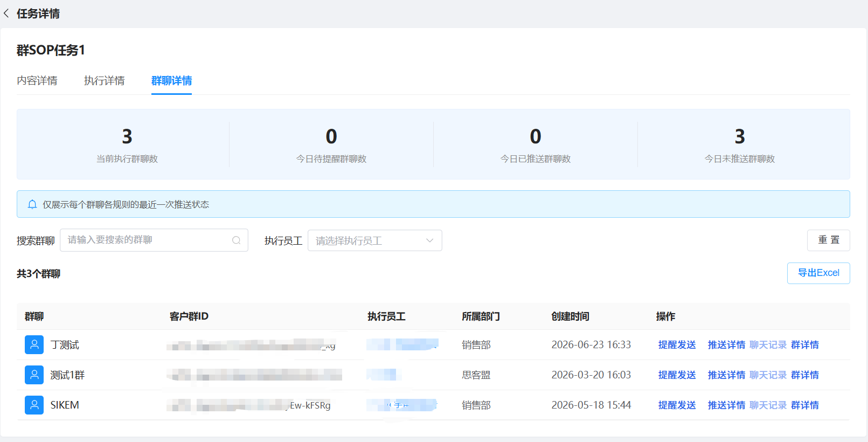The image size is (868, 442).
Task: Click the group name SIKEM
Action: [x=65, y=405]
